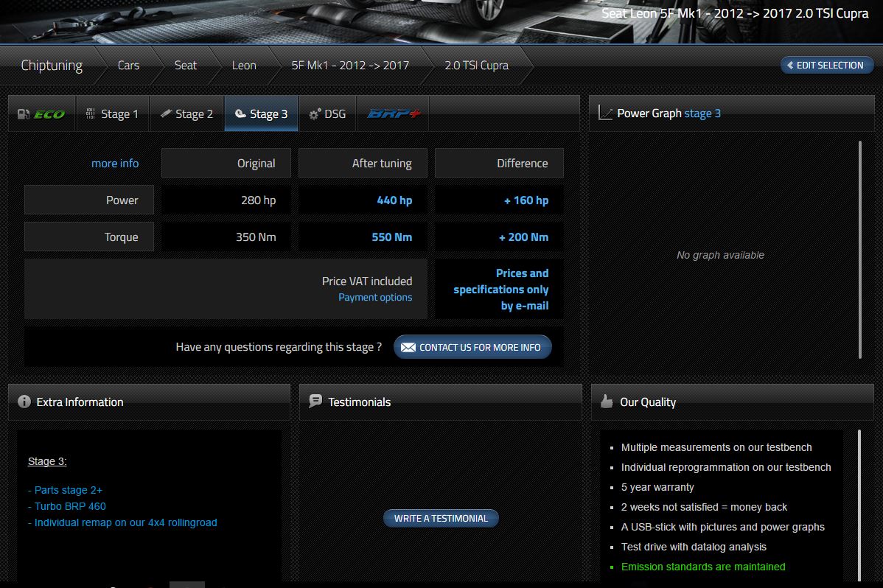The width and height of the screenshot is (883, 588).
Task: Open the DSG tab
Action: point(328,113)
